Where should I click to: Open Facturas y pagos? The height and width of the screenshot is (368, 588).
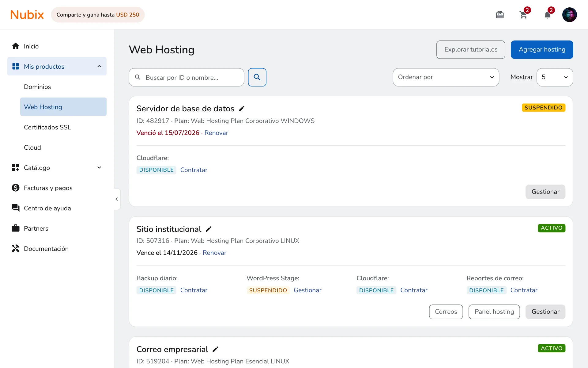tap(57, 188)
